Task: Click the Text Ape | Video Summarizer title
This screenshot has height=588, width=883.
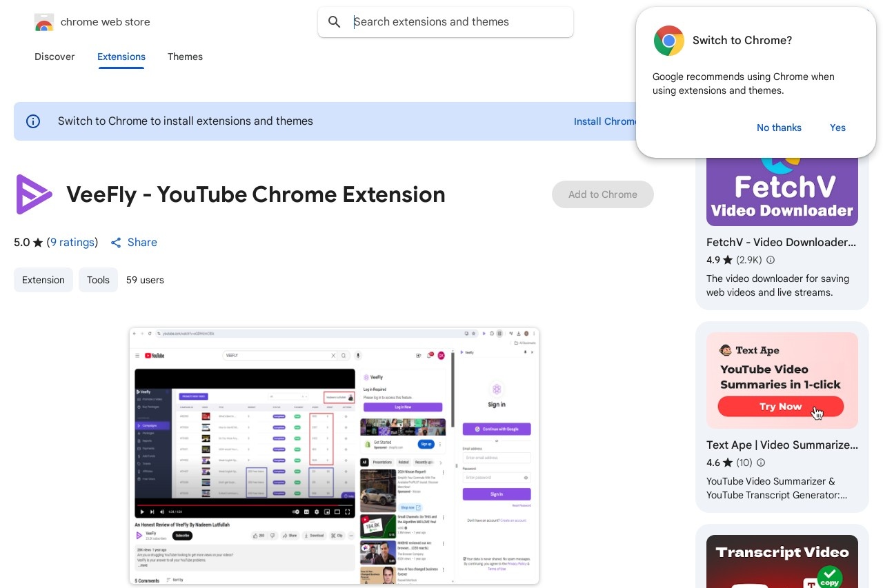Action: tap(781, 445)
